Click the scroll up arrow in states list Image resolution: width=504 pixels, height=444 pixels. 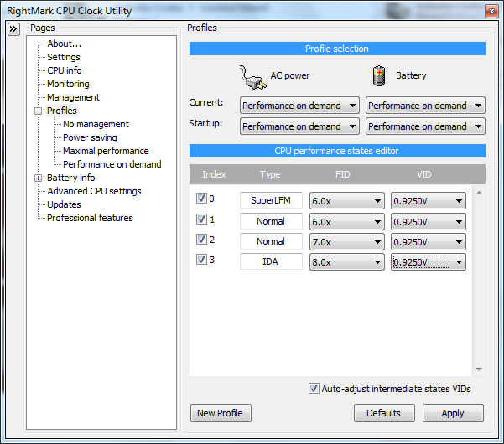pyautogui.click(x=479, y=193)
